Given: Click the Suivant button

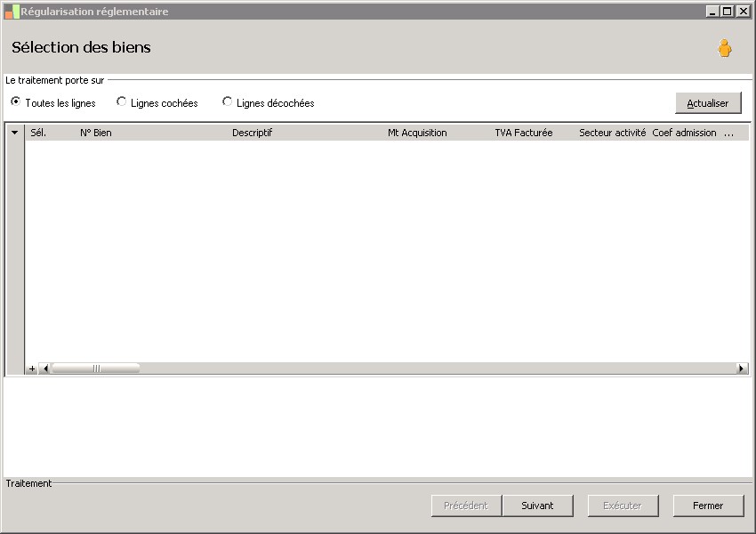Looking at the screenshot, I should (537, 506).
